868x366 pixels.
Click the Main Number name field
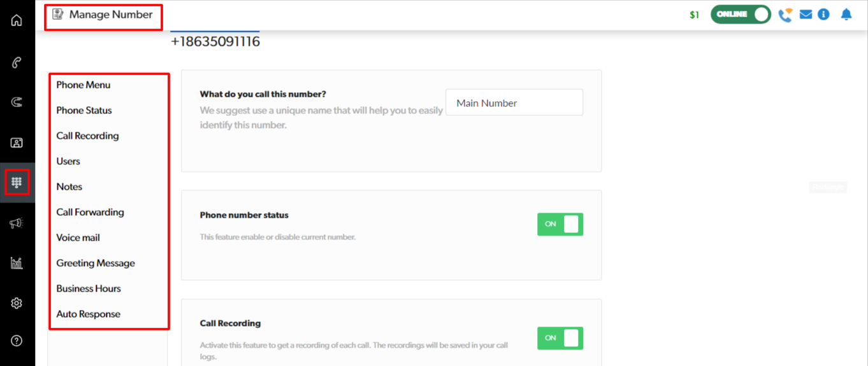[514, 102]
